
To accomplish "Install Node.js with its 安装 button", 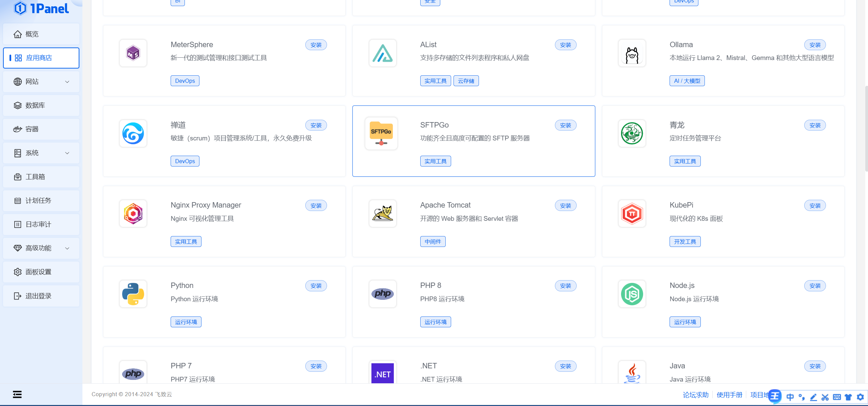I will (815, 286).
